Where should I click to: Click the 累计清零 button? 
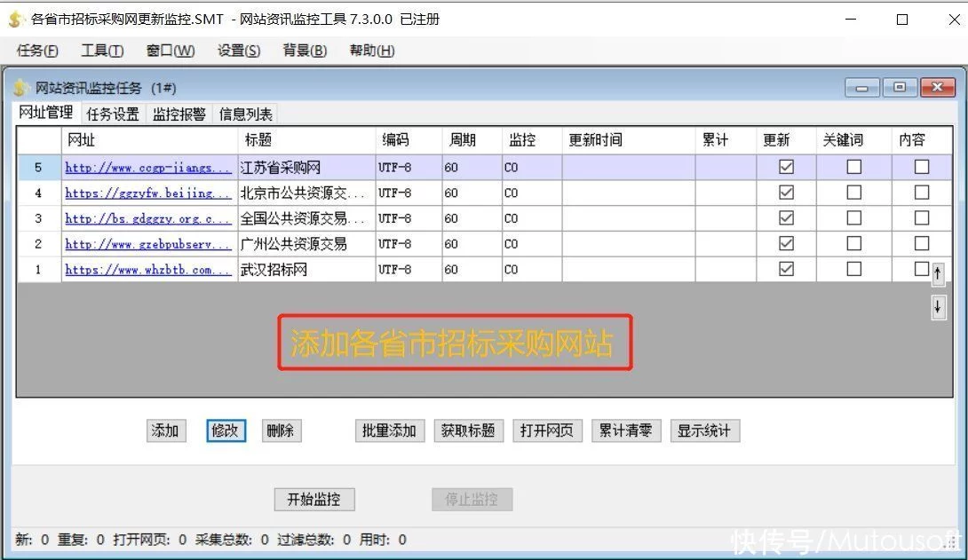626,430
